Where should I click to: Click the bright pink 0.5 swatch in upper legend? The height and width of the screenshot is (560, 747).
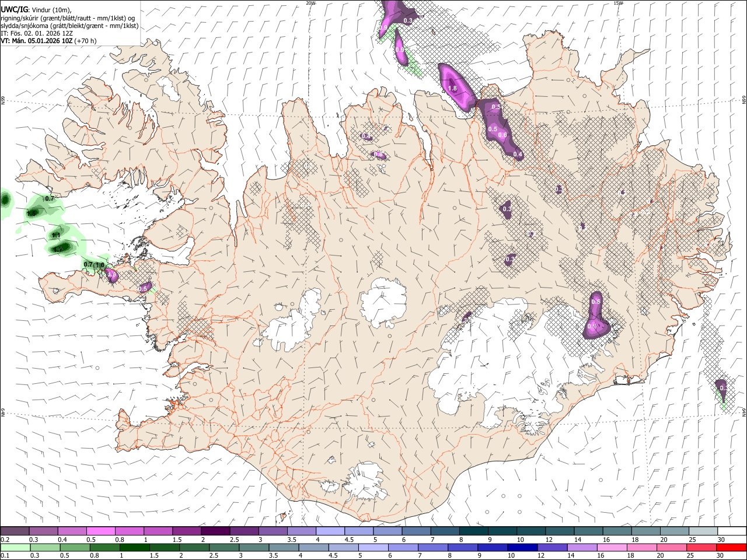coord(101,531)
